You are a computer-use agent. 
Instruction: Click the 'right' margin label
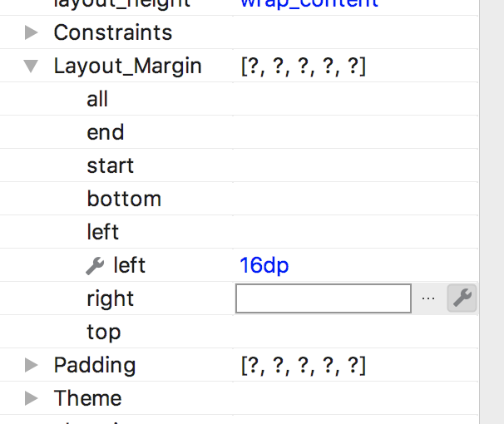tap(110, 299)
